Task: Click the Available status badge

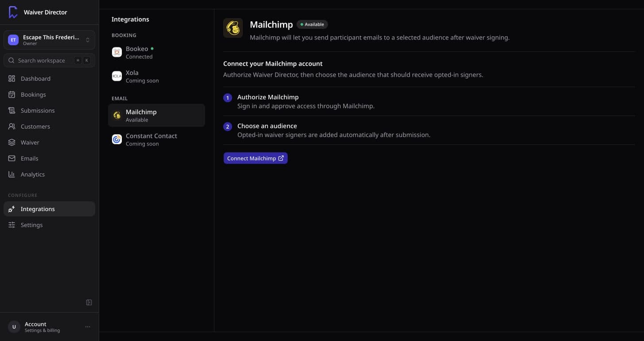Action: [312, 24]
